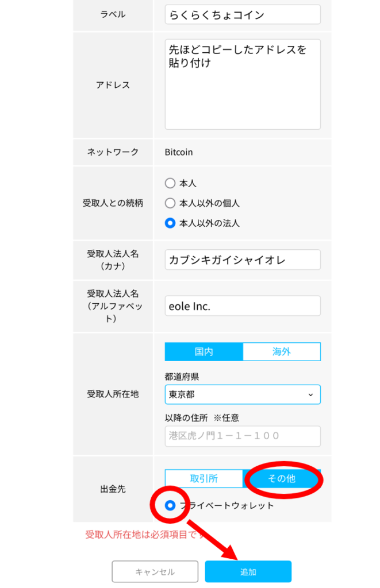Focus the アドレス address text area
The image size is (380, 588).
pyautogui.click(x=242, y=84)
